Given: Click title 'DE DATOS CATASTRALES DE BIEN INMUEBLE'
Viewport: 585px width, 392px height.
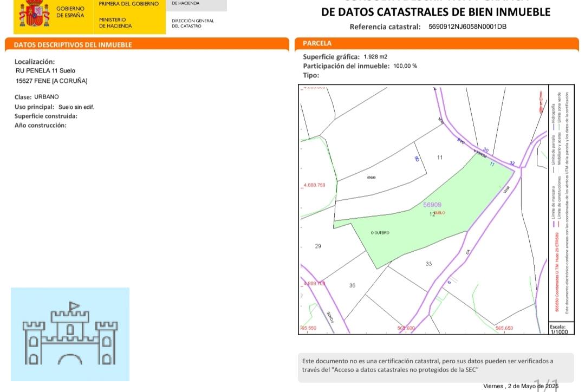Looking at the screenshot, I should 435,12.
